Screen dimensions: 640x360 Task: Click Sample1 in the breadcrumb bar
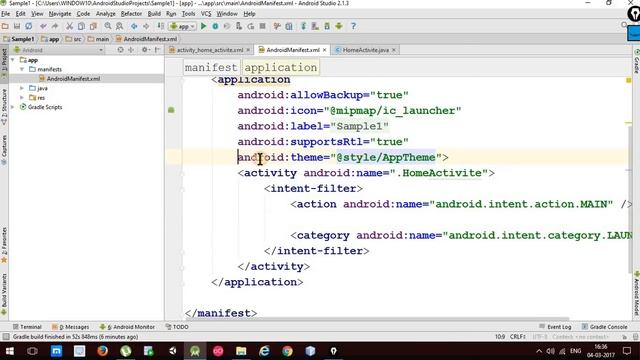coord(19,39)
